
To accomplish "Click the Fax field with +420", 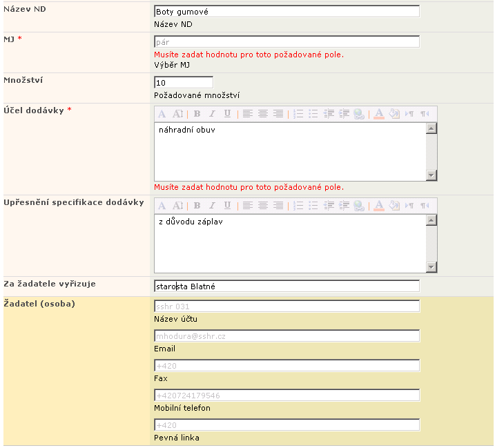I will (x=287, y=366).
